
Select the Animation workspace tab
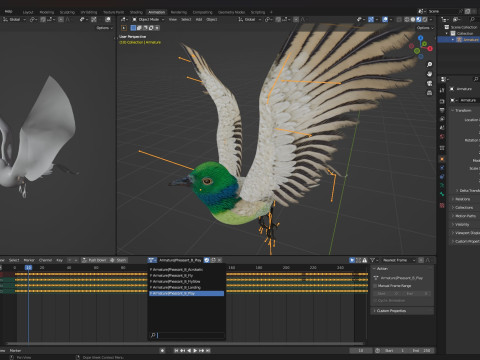pyautogui.click(x=156, y=12)
